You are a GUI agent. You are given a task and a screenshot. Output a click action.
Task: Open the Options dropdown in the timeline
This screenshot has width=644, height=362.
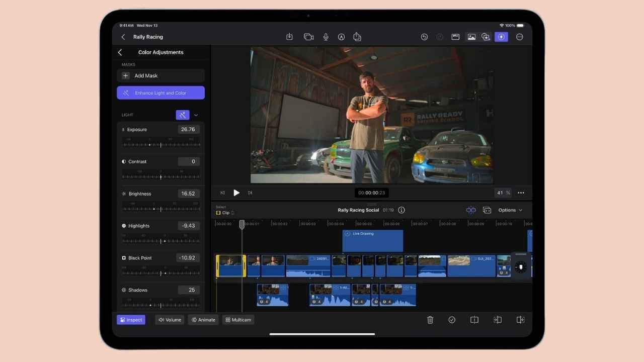coord(510,210)
